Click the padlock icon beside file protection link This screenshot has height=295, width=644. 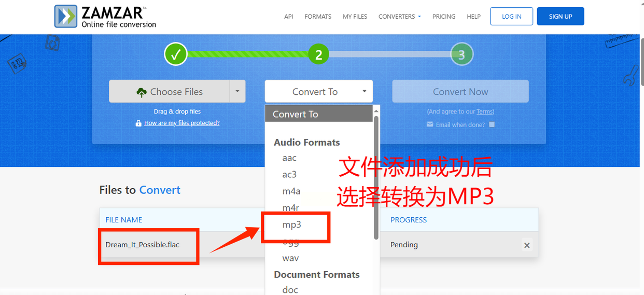point(138,123)
